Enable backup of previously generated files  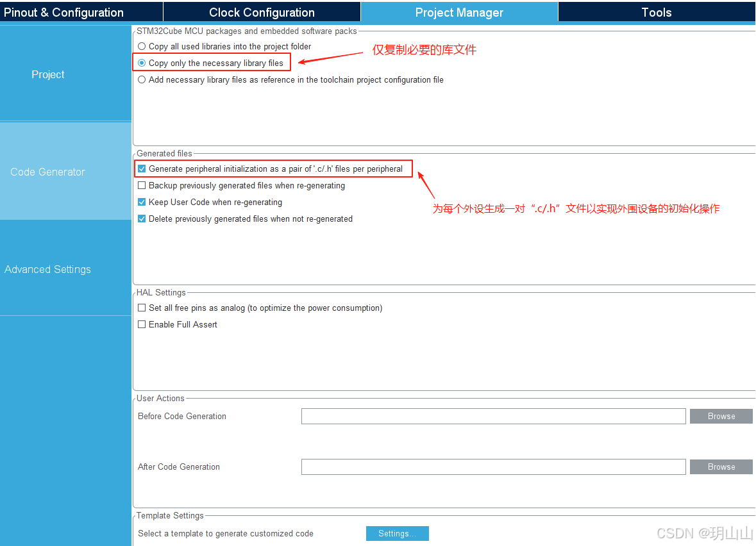[142, 185]
